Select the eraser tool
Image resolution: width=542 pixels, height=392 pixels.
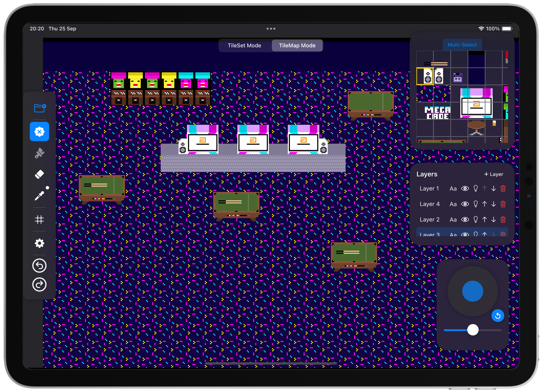point(39,174)
